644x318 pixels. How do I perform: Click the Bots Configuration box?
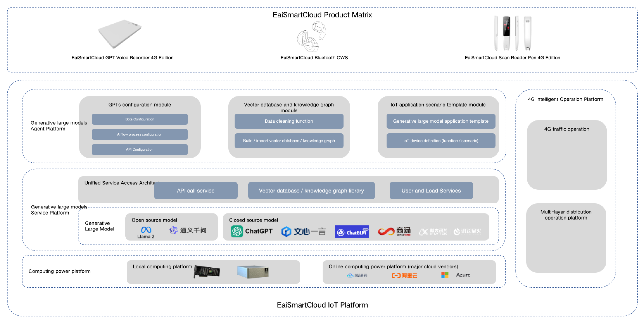[140, 119]
